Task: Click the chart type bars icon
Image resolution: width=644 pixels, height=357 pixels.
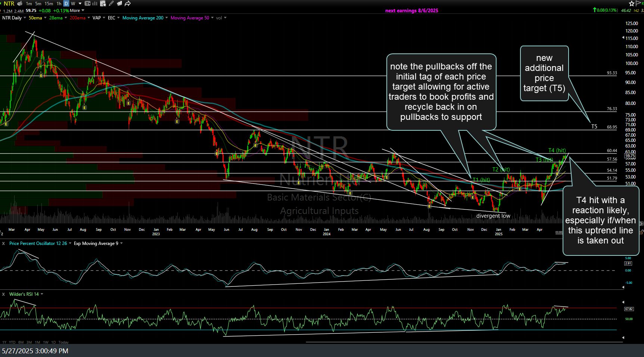Action: click(x=94, y=3)
